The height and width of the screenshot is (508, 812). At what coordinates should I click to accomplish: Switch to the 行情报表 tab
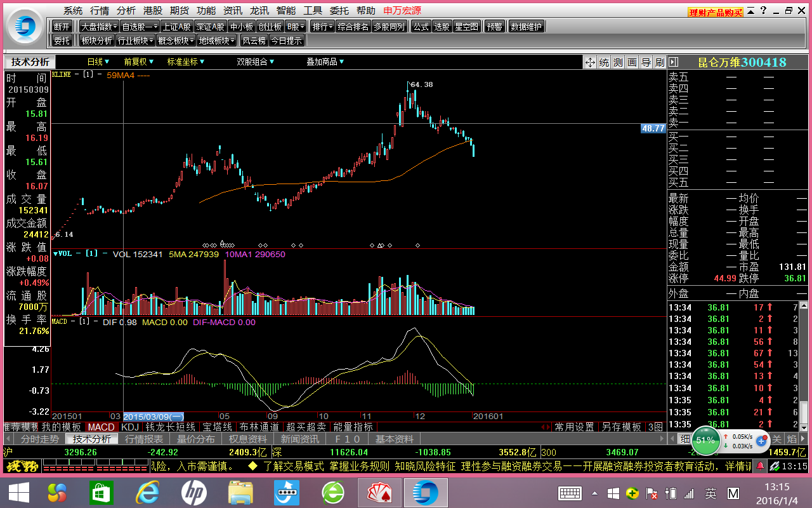point(144,439)
